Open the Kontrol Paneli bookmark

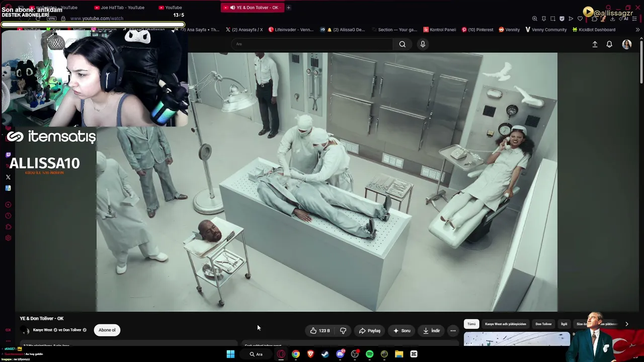point(440,30)
